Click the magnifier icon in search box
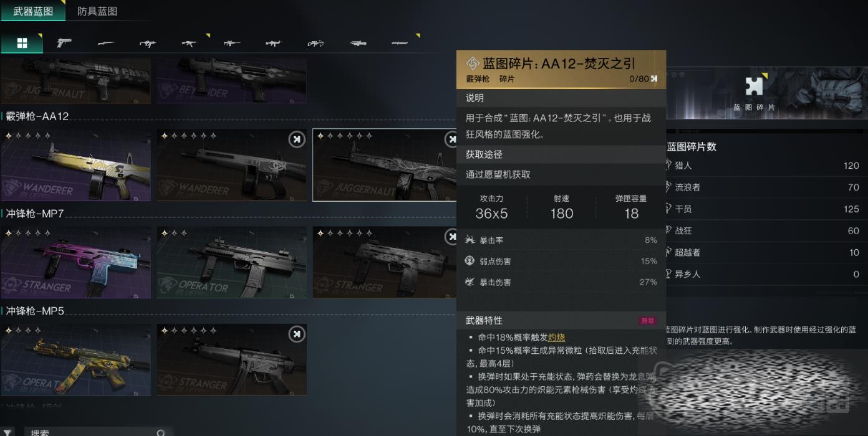The height and width of the screenshot is (436, 868). [161, 433]
